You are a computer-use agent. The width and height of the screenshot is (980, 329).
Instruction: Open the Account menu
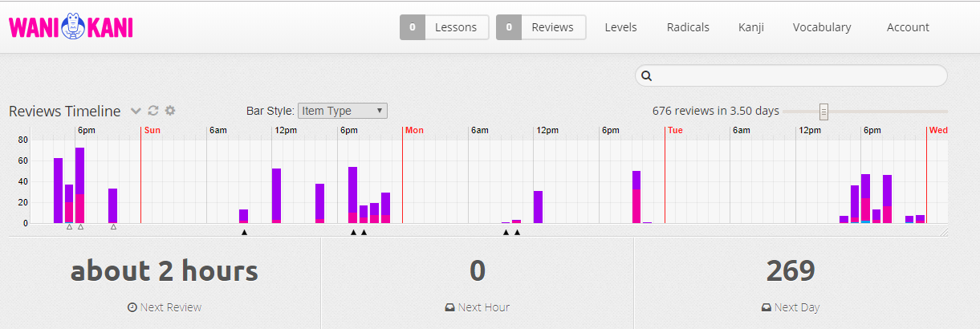(908, 27)
